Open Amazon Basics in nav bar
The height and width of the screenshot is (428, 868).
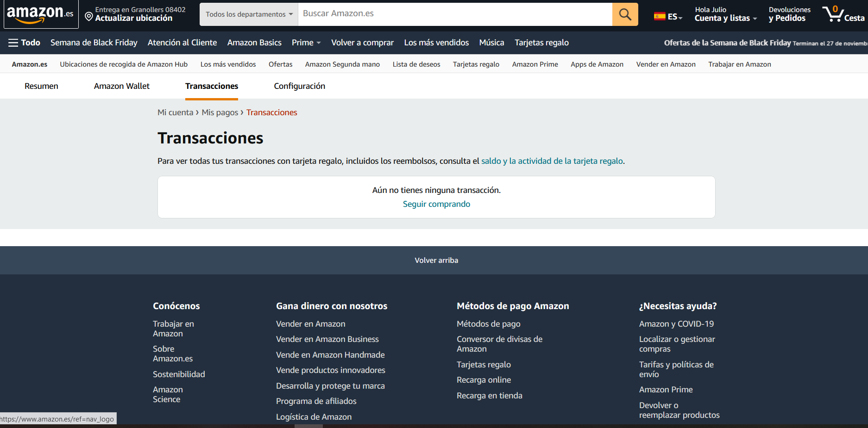254,43
